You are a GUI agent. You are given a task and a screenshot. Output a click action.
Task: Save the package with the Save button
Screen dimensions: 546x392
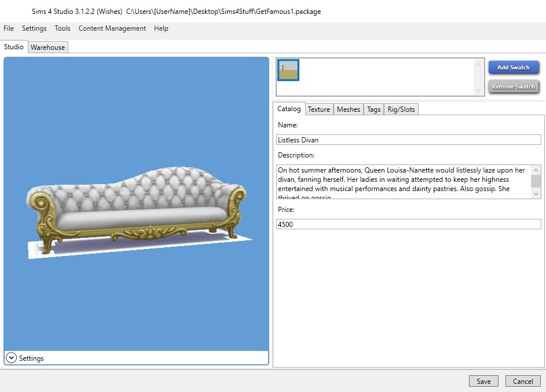[x=483, y=381]
